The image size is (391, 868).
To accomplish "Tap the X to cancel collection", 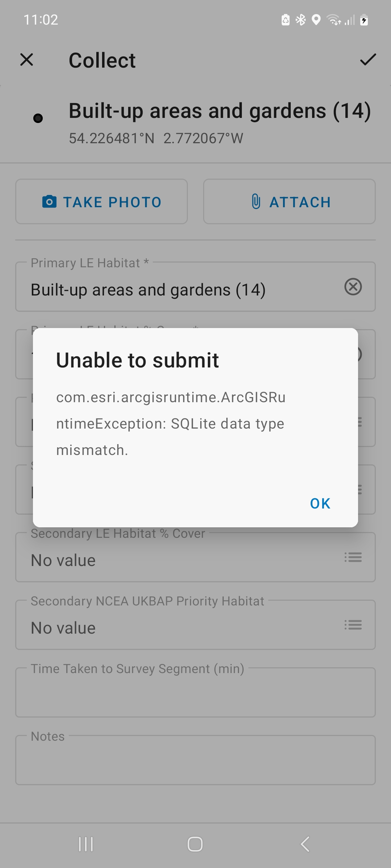I will [x=26, y=60].
